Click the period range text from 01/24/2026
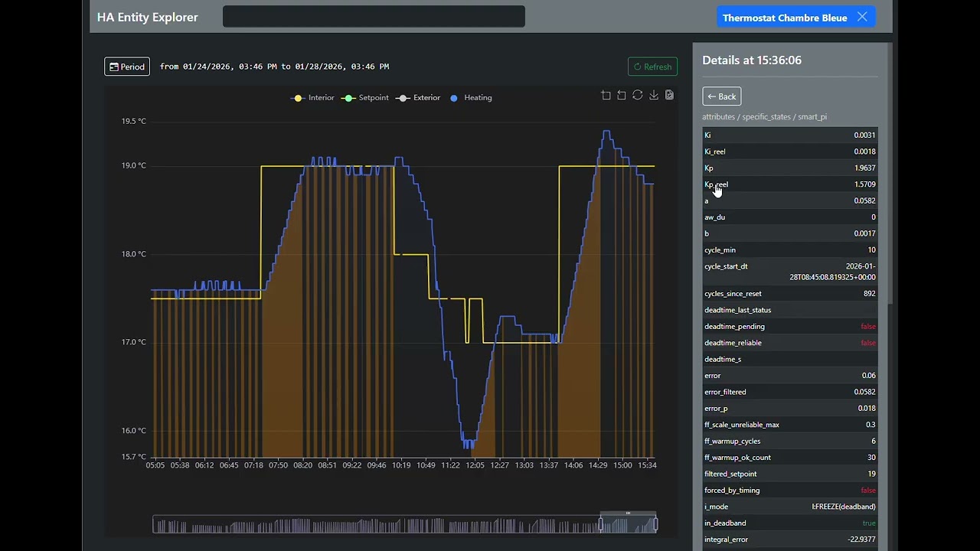Image resolution: width=980 pixels, height=551 pixels. click(274, 67)
